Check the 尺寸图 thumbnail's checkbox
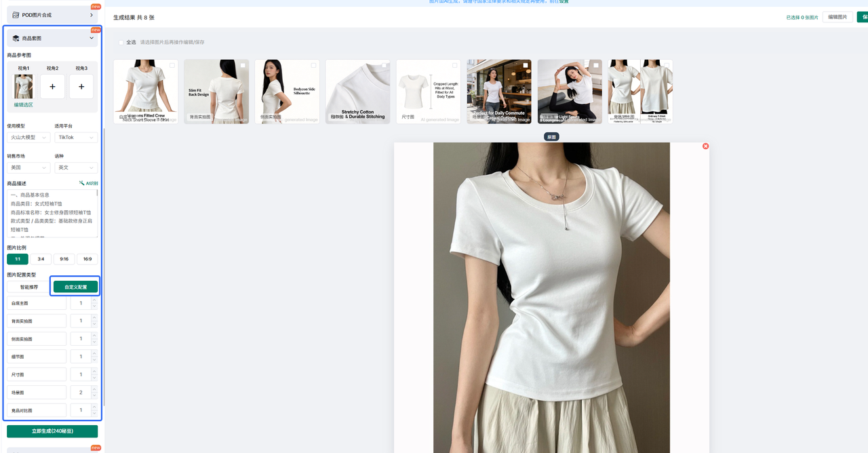Image resolution: width=868 pixels, height=453 pixels. coord(455,65)
